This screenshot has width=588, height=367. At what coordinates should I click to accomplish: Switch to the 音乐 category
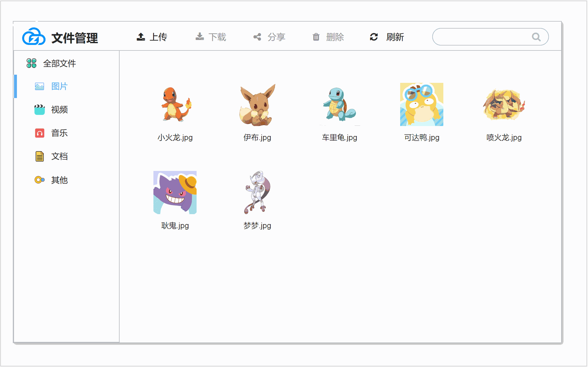tap(60, 133)
